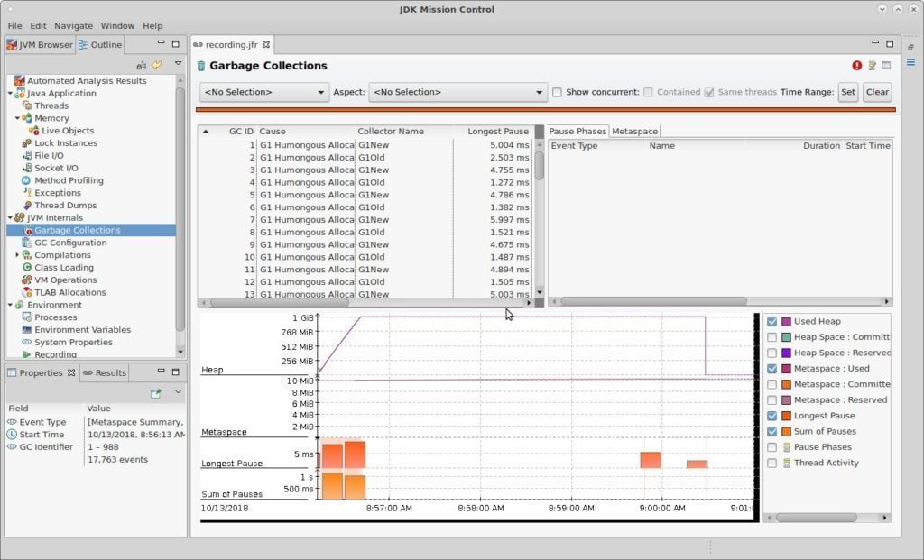Click the Exceptions icon
Viewport: 924px width, 560px height.
tap(27, 193)
